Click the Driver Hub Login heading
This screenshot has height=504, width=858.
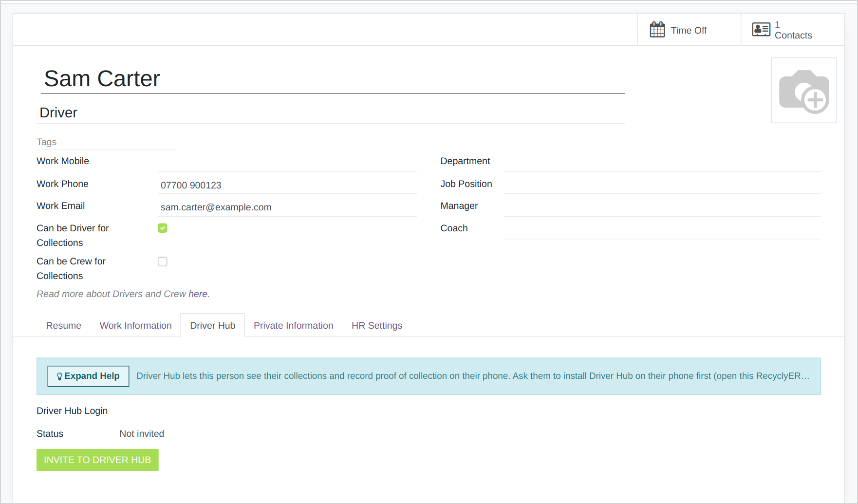(x=72, y=411)
